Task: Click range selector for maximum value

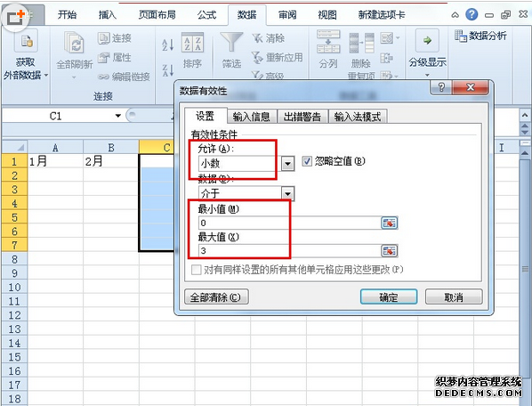Action: coord(389,251)
